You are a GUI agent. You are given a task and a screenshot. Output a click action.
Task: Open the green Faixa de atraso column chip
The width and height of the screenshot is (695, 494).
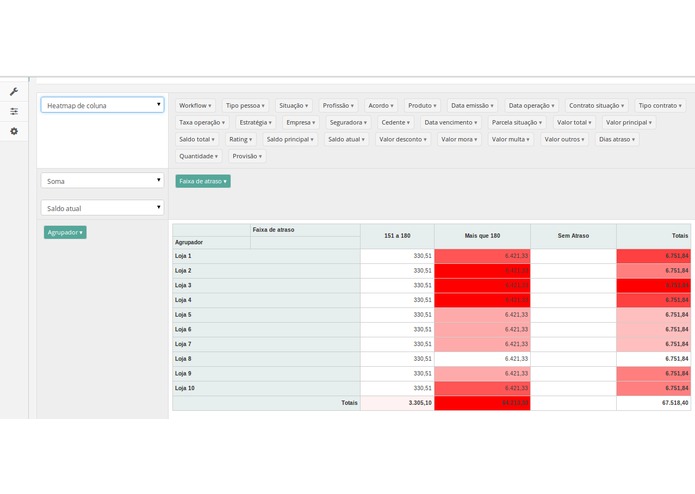coord(203,181)
